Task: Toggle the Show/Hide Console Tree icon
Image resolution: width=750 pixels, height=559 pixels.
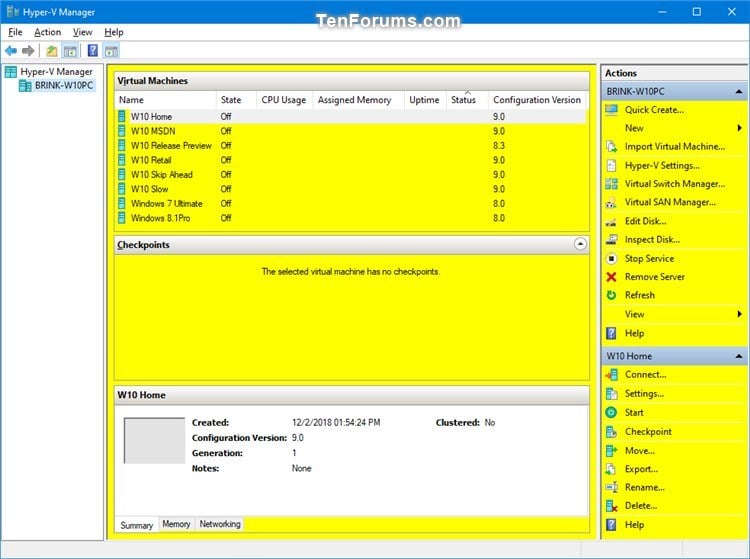Action: click(x=70, y=51)
